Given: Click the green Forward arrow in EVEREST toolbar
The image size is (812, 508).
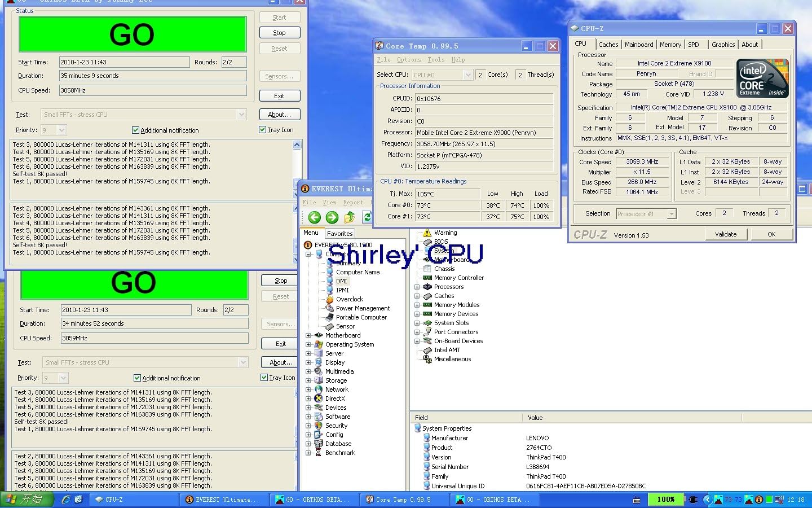Looking at the screenshot, I should tap(332, 217).
